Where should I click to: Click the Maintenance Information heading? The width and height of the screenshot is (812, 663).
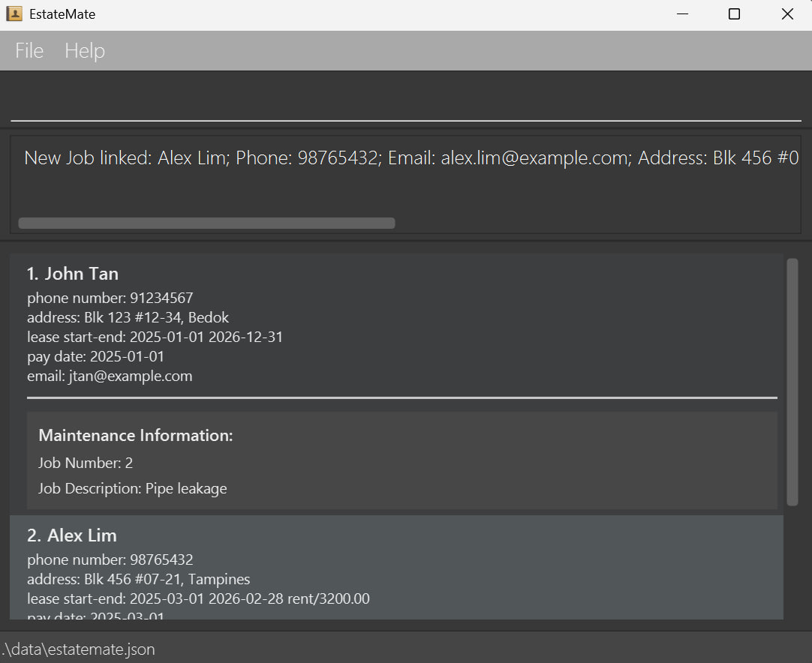pyautogui.click(x=136, y=436)
